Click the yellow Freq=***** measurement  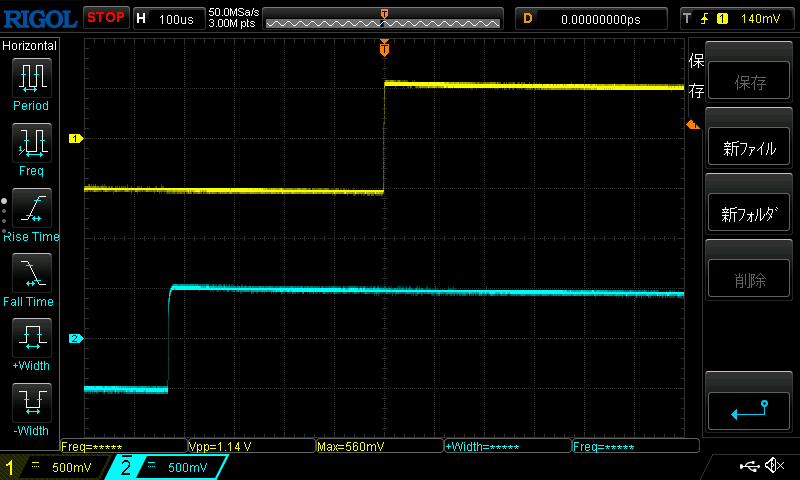(x=92, y=447)
